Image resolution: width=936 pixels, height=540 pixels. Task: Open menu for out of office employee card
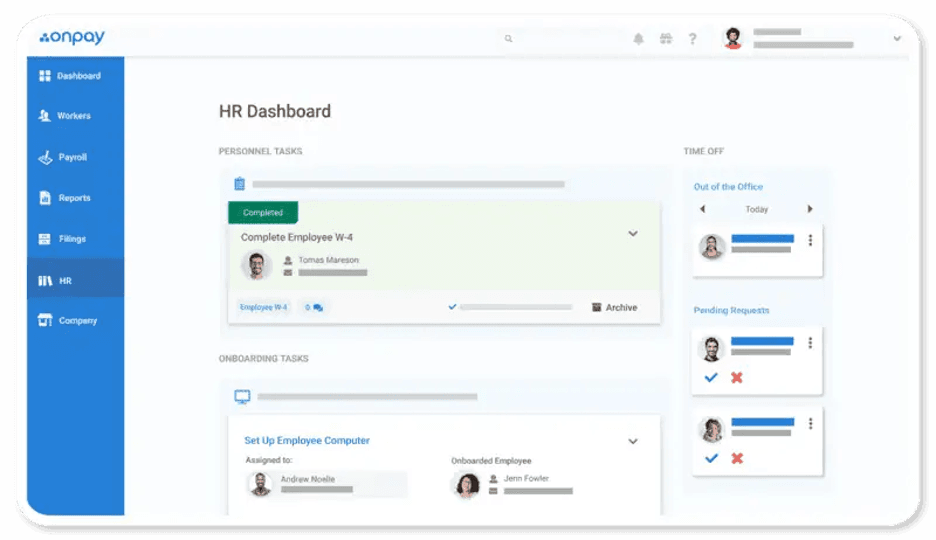[810, 240]
